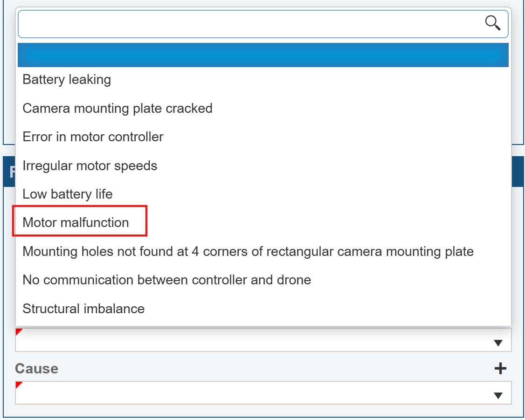
Task: Click the red required marker on Cause field
Action: [19, 385]
